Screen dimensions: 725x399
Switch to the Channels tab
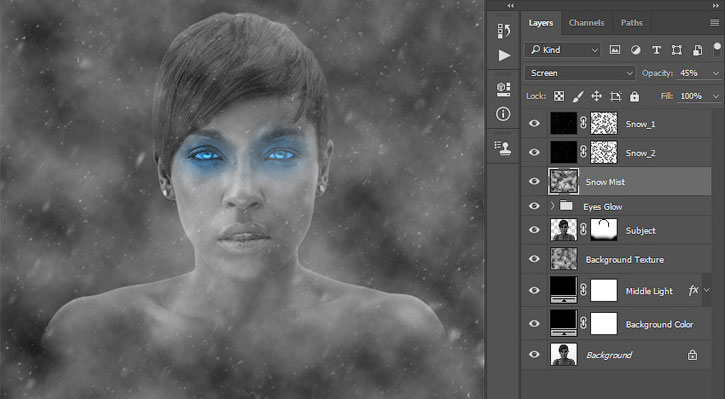coord(586,23)
